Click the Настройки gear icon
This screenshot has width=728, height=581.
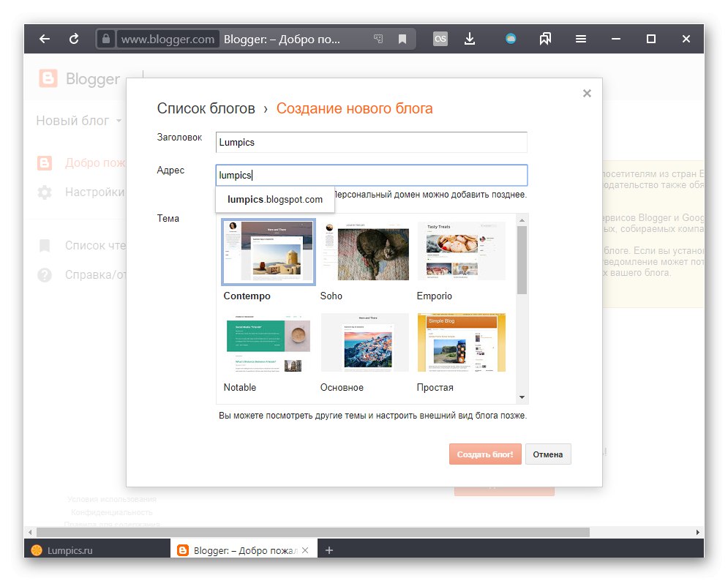pos(45,192)
